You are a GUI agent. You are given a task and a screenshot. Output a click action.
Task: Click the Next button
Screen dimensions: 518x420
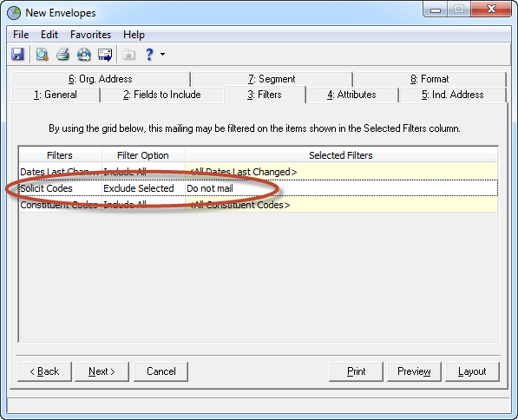click(102, 371)
